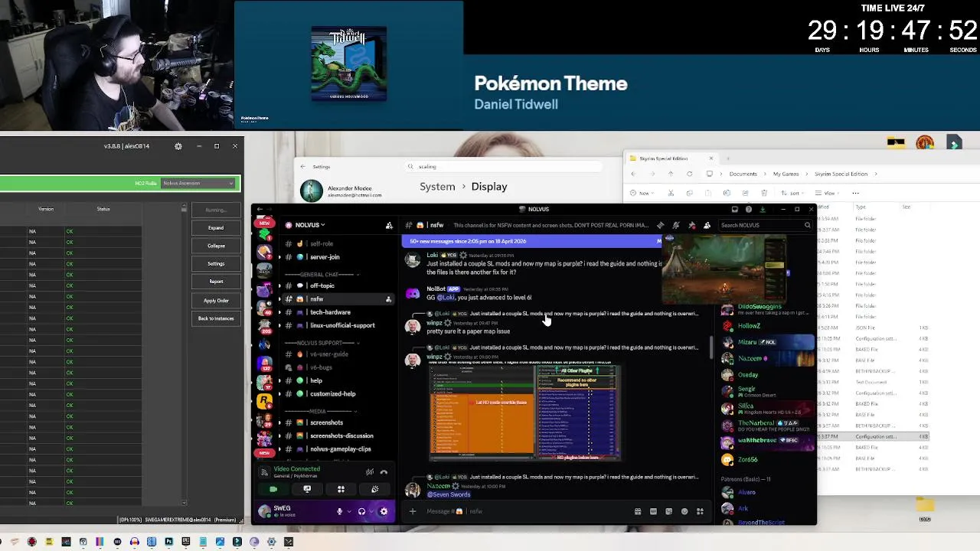Click Delete trash icon in File Explorer
This screenshot has width=980, height=551.
pos(764,193)
